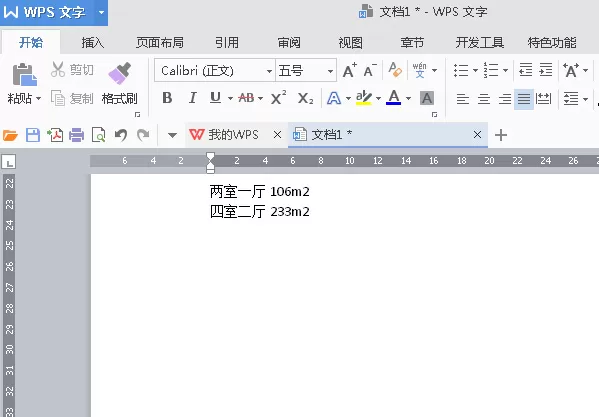The image size is (599, 417).
Task: Click the phonetic guide wén icon
Action: tap(419, 70)
